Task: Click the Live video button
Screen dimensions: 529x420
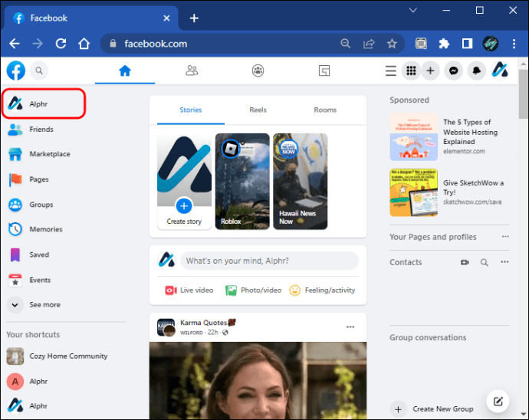Action: click(x=189, y=290)
